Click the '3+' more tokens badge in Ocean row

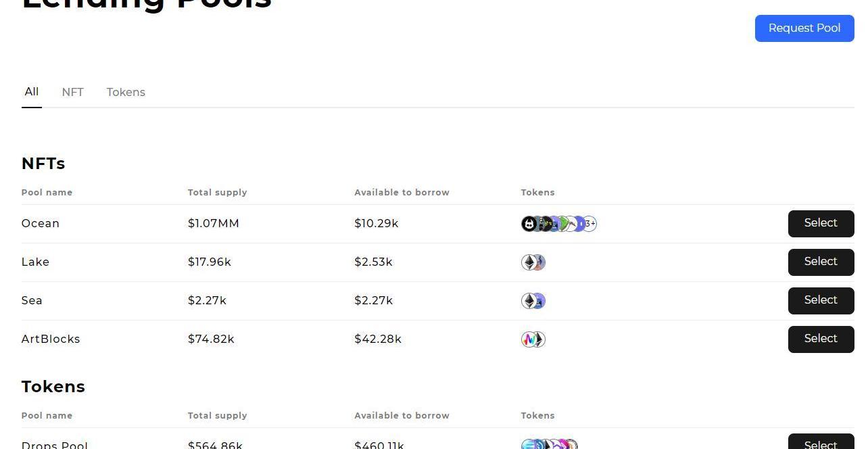(590, 224)
